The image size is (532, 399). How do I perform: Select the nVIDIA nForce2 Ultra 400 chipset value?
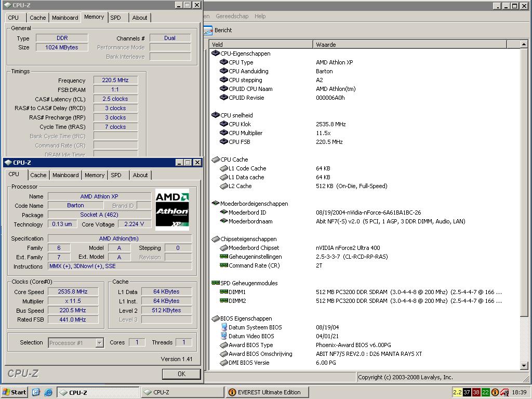point(348,248)
